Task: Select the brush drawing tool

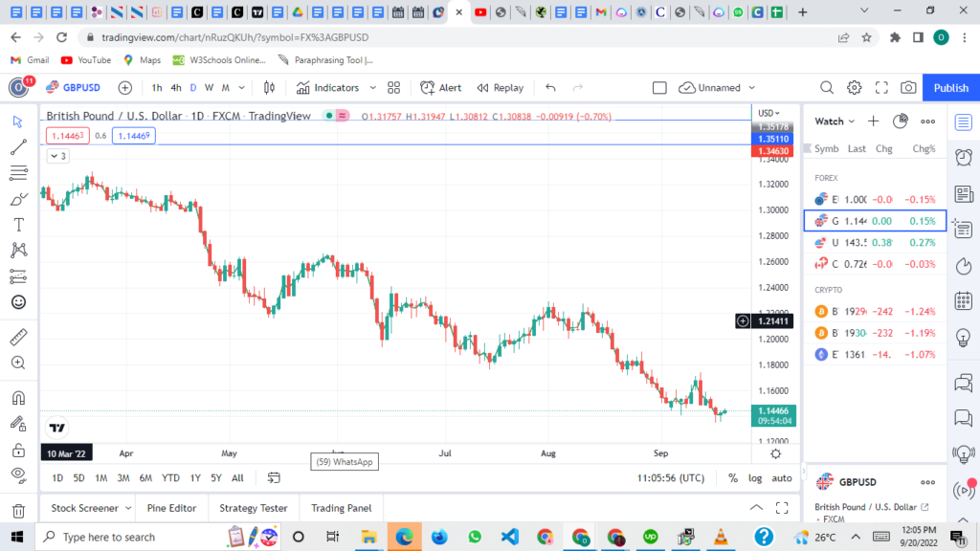Action: (18, 199)
